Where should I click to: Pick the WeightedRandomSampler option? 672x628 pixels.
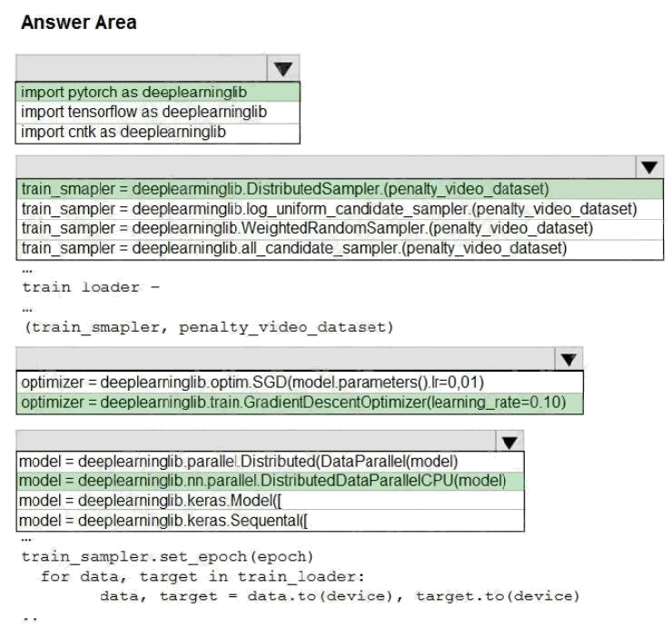pos(307,228)
